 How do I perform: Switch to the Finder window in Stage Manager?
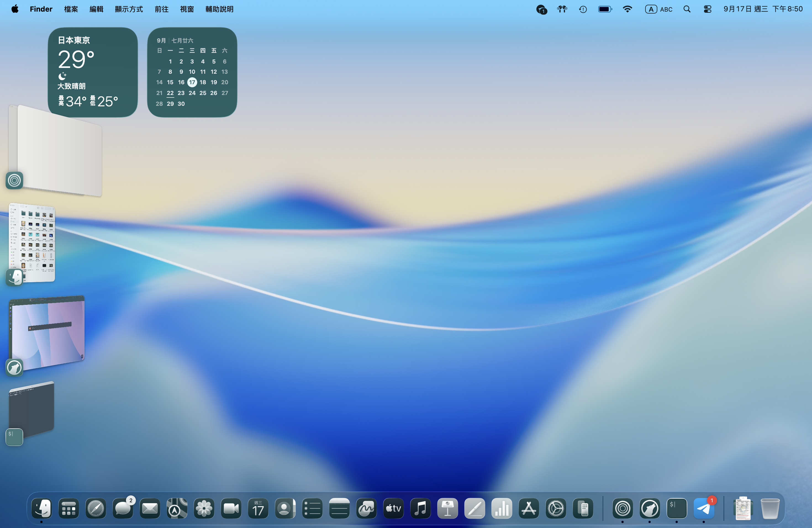point(32,243)
